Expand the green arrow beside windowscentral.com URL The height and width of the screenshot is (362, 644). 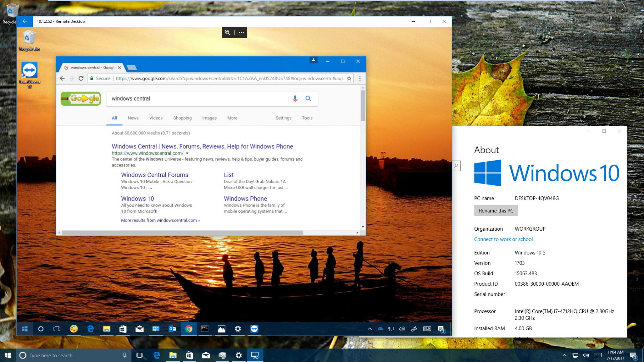pos(187,153)
